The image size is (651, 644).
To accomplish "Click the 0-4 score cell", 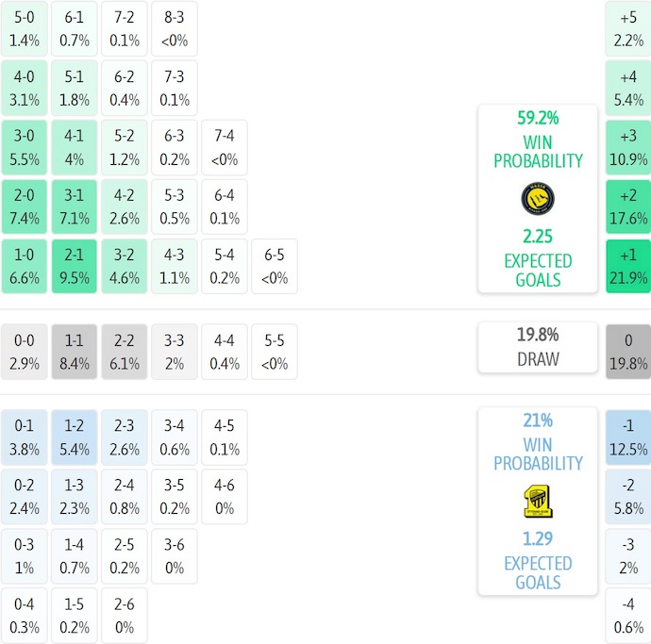I will 25,616.
